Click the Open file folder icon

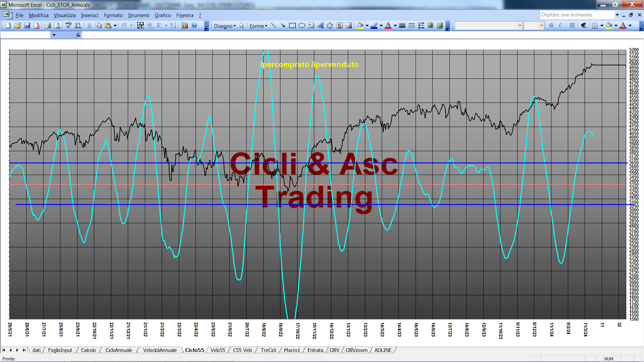click(x=18, y=25)
